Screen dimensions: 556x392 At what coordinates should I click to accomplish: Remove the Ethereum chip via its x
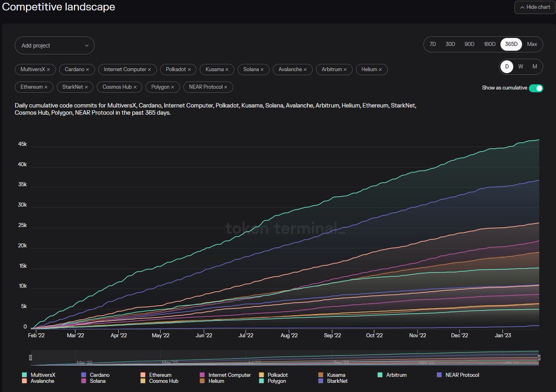click(46, 87)
